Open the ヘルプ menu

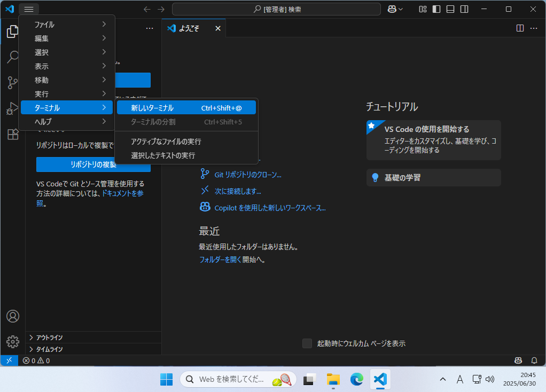pos(66,122)
